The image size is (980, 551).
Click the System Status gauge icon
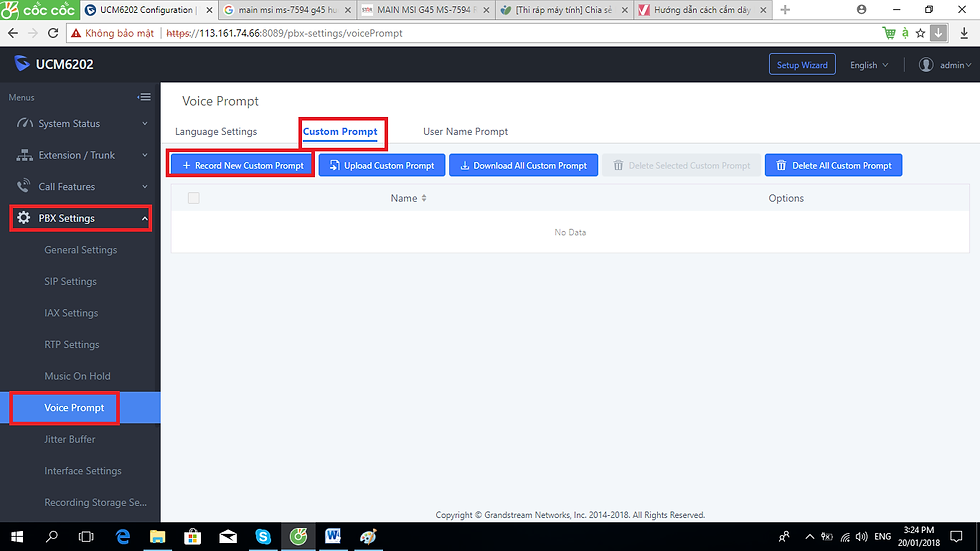pos(24,123)
